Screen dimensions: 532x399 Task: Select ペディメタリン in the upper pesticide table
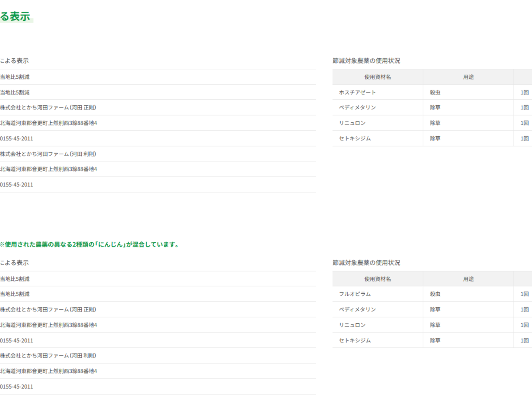click(x=357, y=108)
